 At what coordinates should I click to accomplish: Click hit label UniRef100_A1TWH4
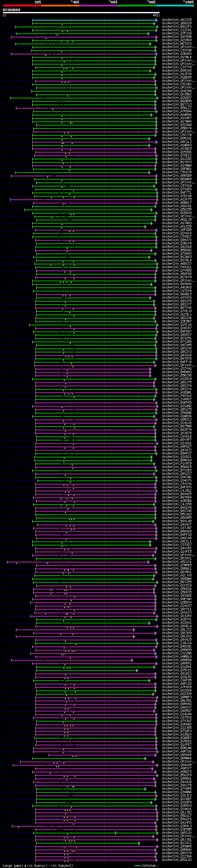177,122
